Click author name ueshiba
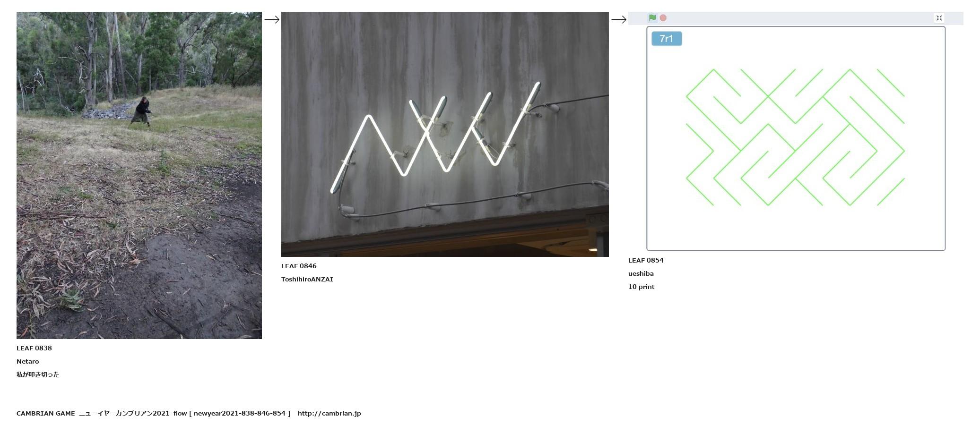The image size is (980, 425). tap(641, 273)
